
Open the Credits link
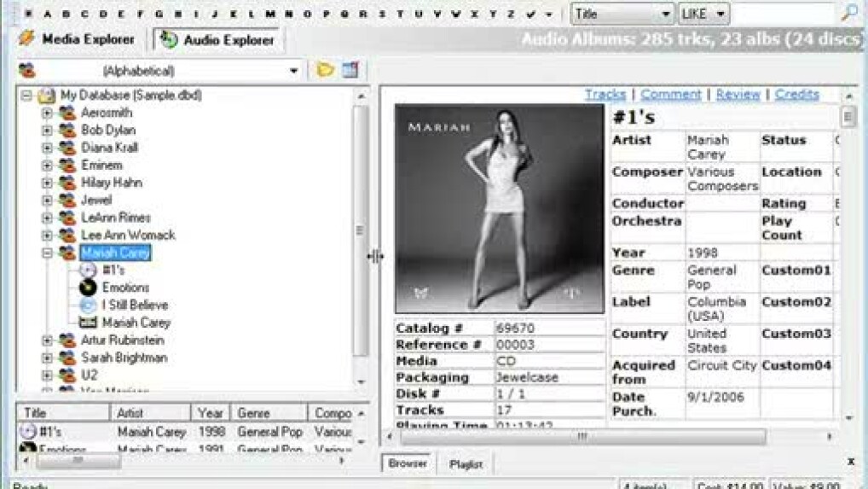coord(796,95)
